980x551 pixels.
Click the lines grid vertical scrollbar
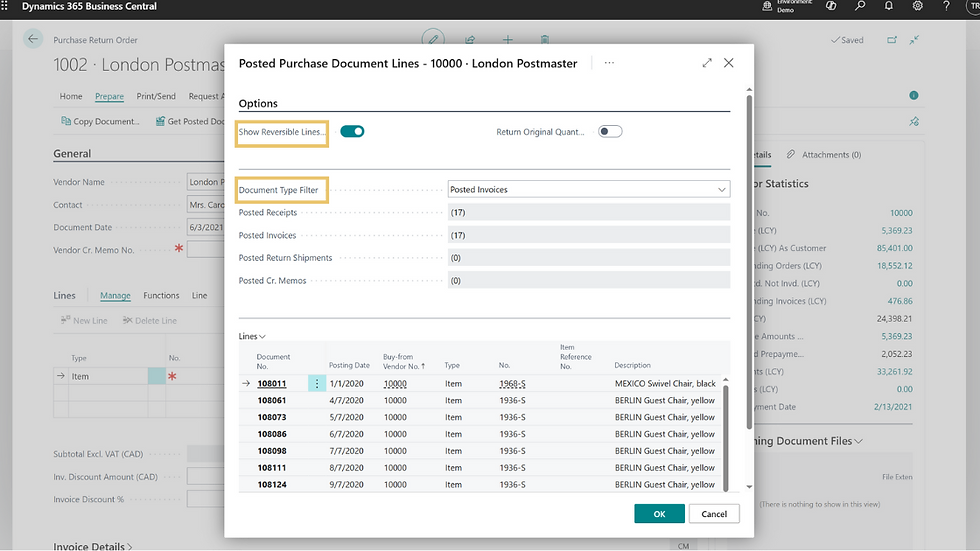click(726, 437)
